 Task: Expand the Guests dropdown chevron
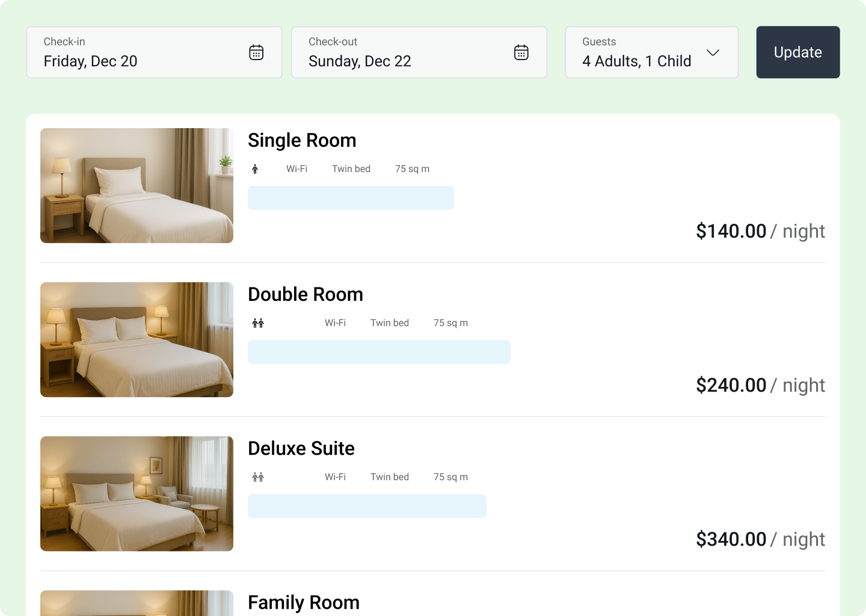pyautogui.click(x=713, y=52)
